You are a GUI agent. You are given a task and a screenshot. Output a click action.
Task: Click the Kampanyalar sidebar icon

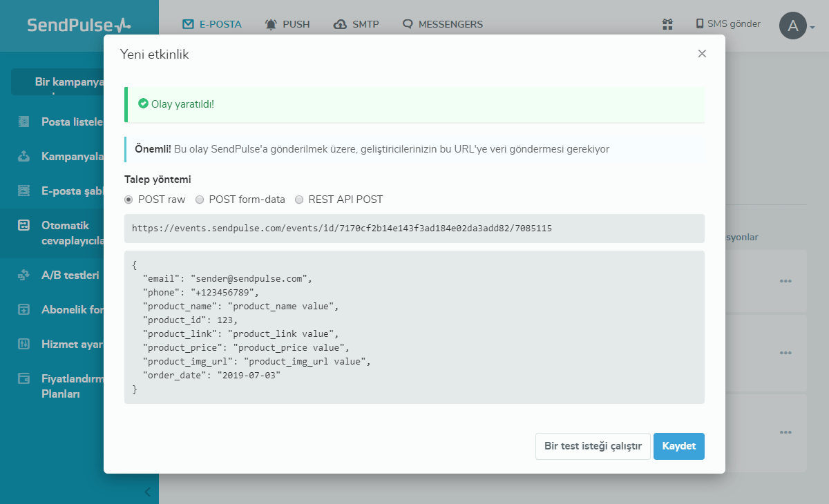coord(24,156)
